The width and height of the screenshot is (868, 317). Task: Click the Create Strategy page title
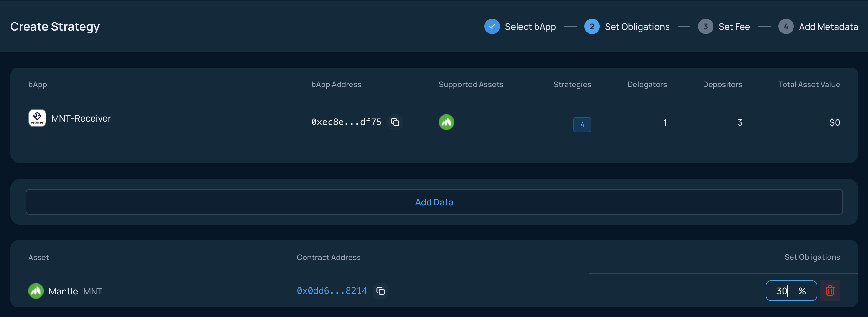tap(55, 26)
